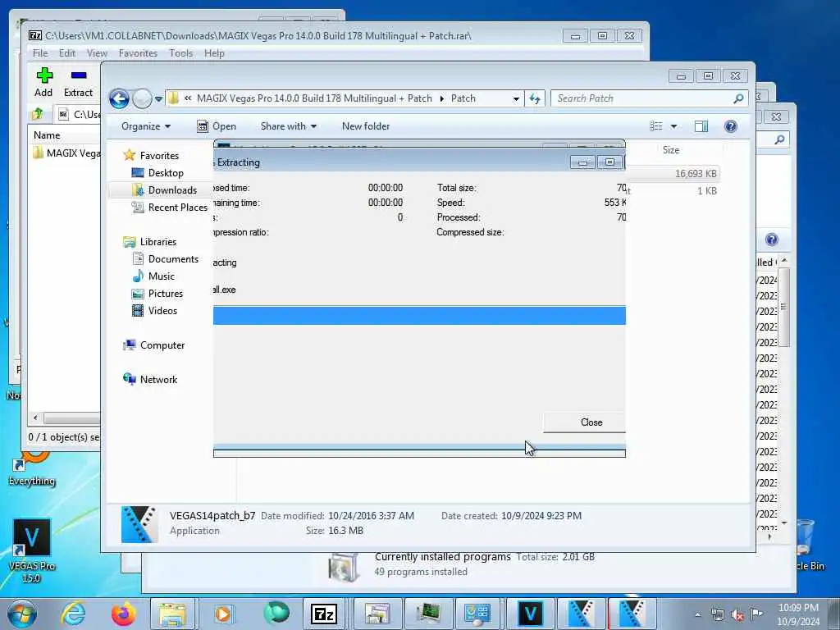
Task: Click the volume icon in system tray
Action: click(x=737, y=615)
